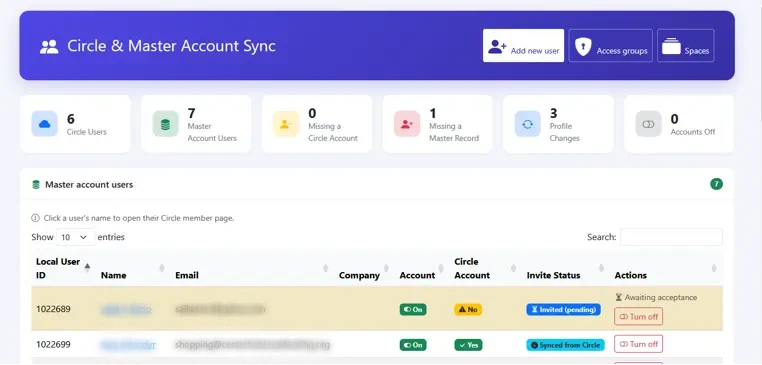Open the Show entries dropdown

[x=75, y=237]
